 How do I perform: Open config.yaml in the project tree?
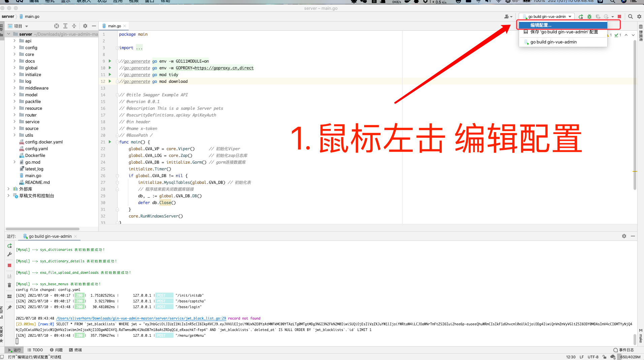(36, 149)
